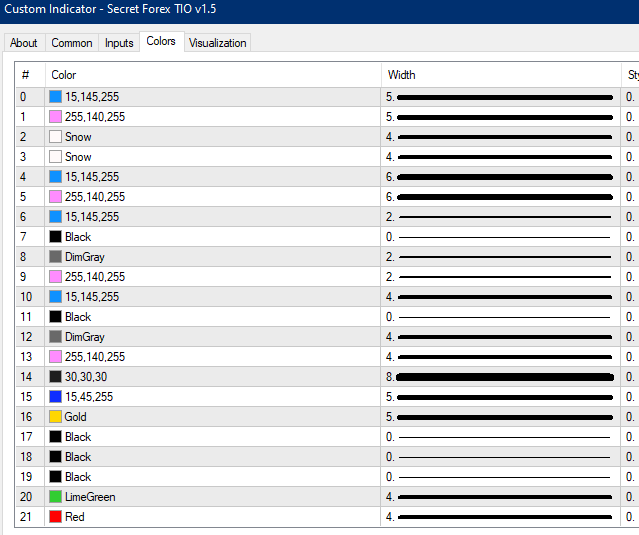The height and width of the screenshot is (535, 639).
Task: Click the pink color swatch in row 1
Action: point(55,117)
